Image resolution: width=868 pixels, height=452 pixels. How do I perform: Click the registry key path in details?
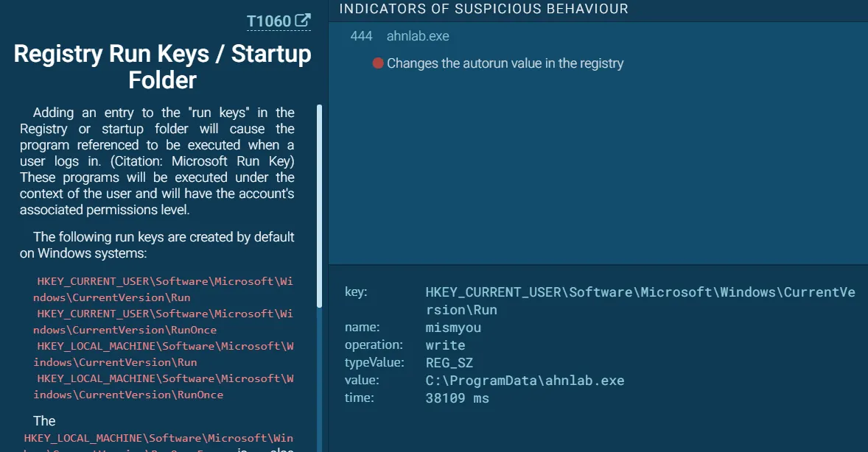640,300
